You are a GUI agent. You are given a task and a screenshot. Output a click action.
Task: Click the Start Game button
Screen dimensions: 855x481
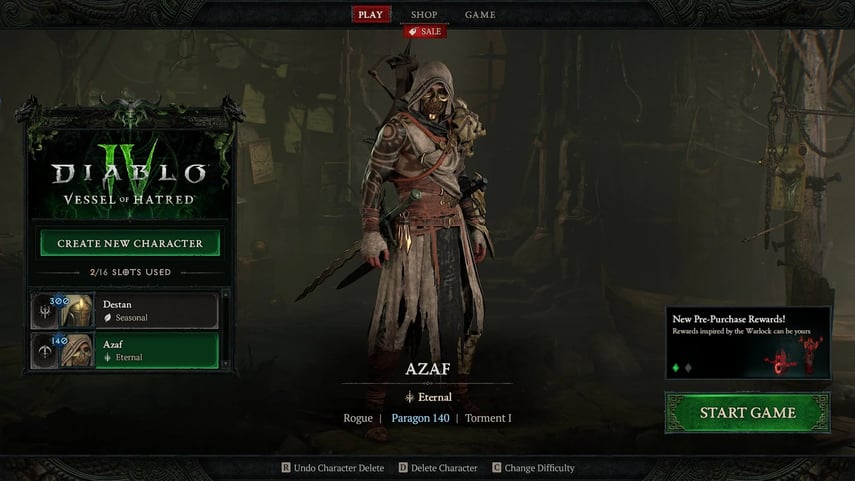[748, 413]
